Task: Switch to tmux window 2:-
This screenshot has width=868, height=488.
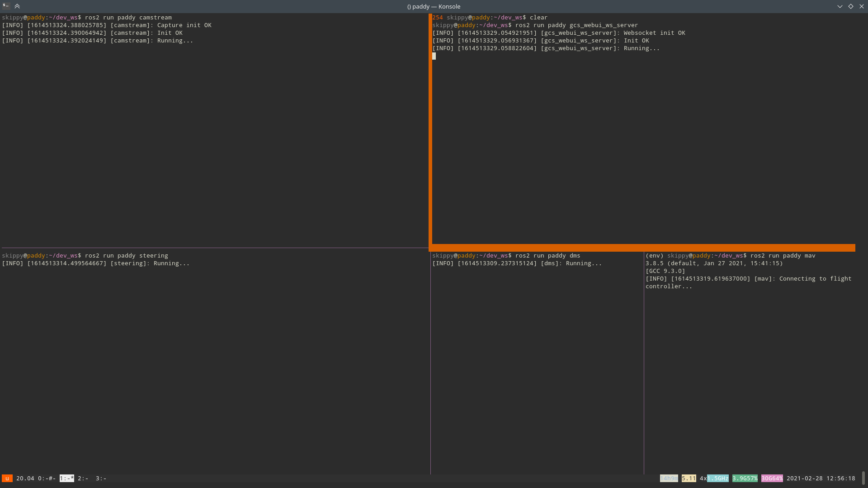Action: [83, 479]
